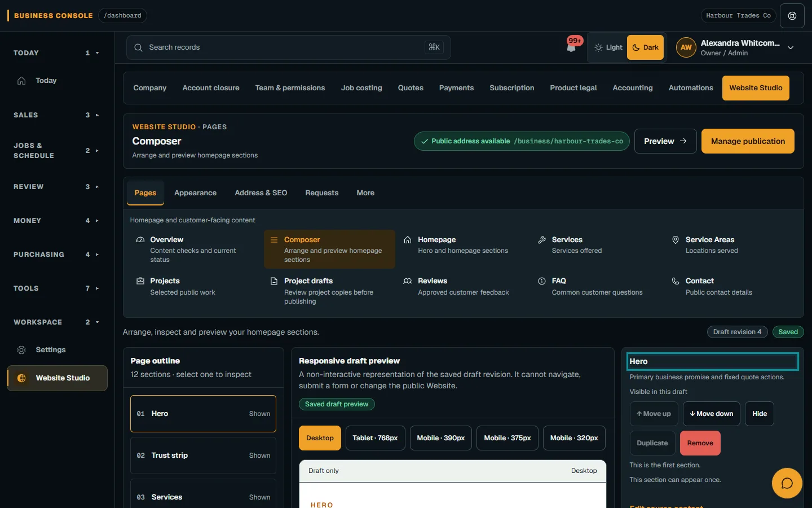Open the Appearance tab
Screen dimensions: 812x508
195,193
